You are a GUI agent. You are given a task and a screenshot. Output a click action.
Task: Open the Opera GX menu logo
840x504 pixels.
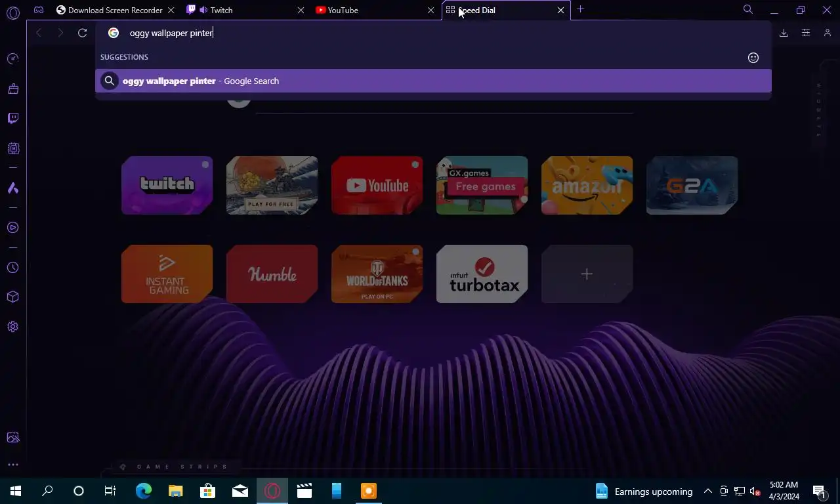click(13, 12)
